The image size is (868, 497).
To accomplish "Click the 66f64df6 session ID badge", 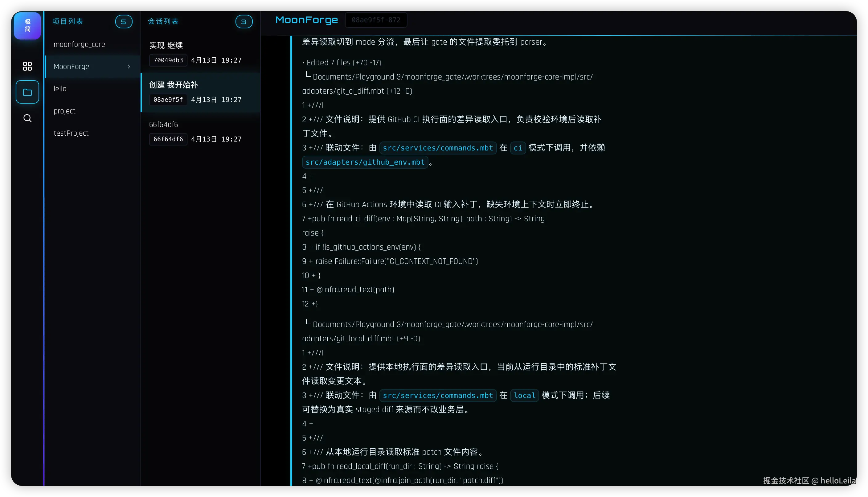I will (168, 139).
